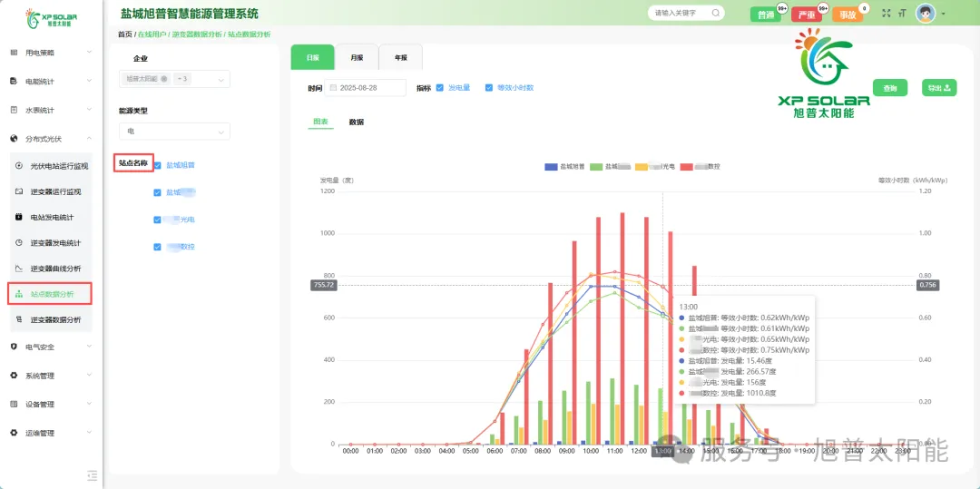The width and height of the screenshot is (980, 489).
Task: Collapse the sidebar using bottom fold icon
Action: tap(92, 474)
